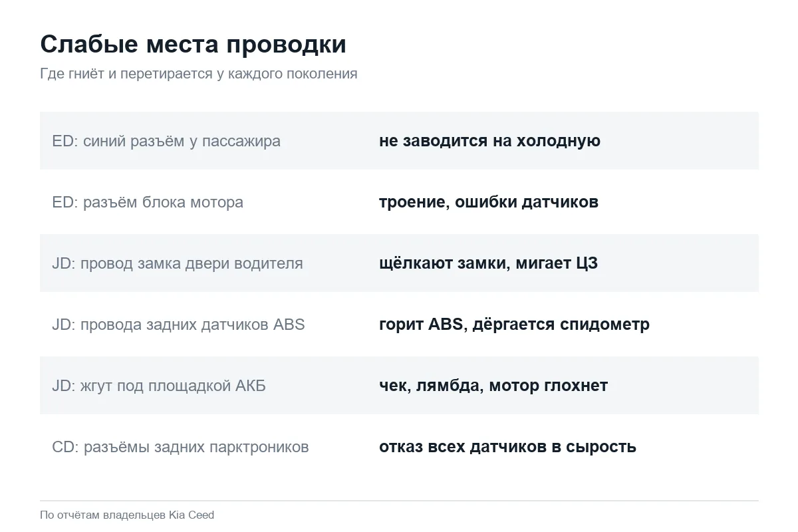Select 'не заводится на холодную' value
The image size is (798, 532).
pos(489,141)
